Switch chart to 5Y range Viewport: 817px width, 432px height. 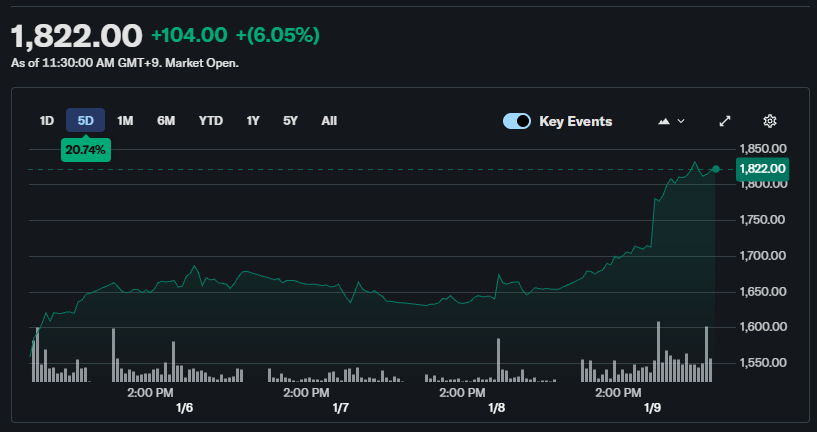290,121
